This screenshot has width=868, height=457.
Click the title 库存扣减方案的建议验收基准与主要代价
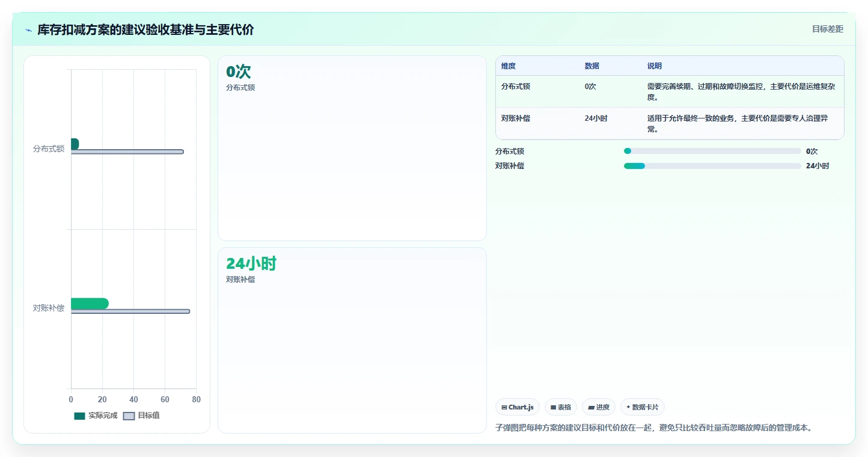[x=145, y=29]
